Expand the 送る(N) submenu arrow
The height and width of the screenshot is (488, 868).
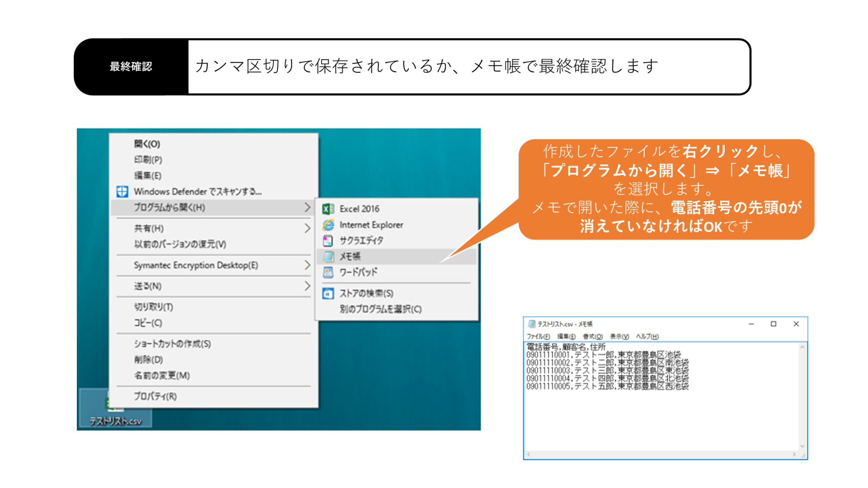(x=307, y=286)
